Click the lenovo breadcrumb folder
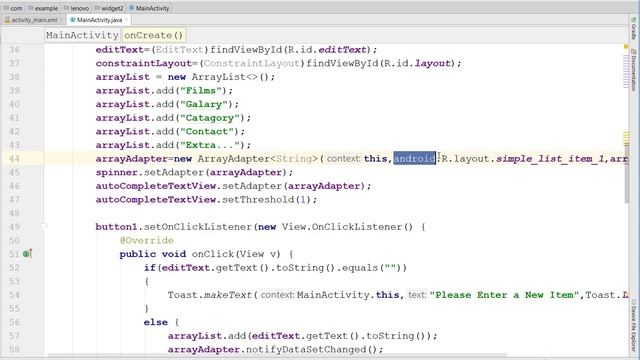The width and height of the screenshot is (640, 360). pos(77,8)
